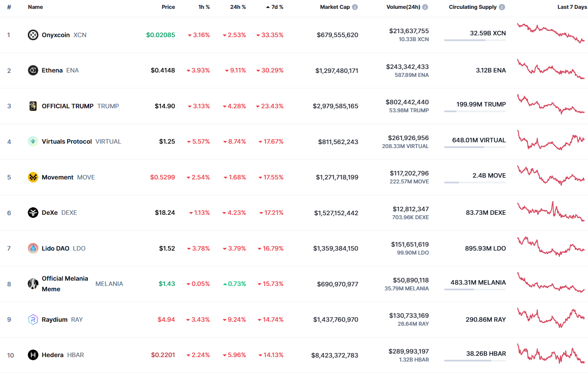The height and width of the screenshot is (373, 588).
Task: View Onyxcoin last 7 days sparkline chart
Action: pos(551,33)
